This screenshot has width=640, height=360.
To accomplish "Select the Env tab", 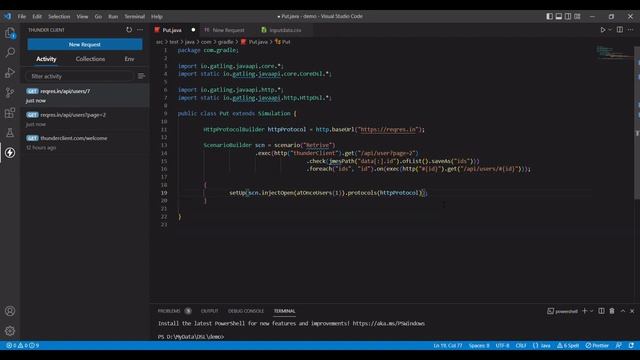I will (129, 59).
